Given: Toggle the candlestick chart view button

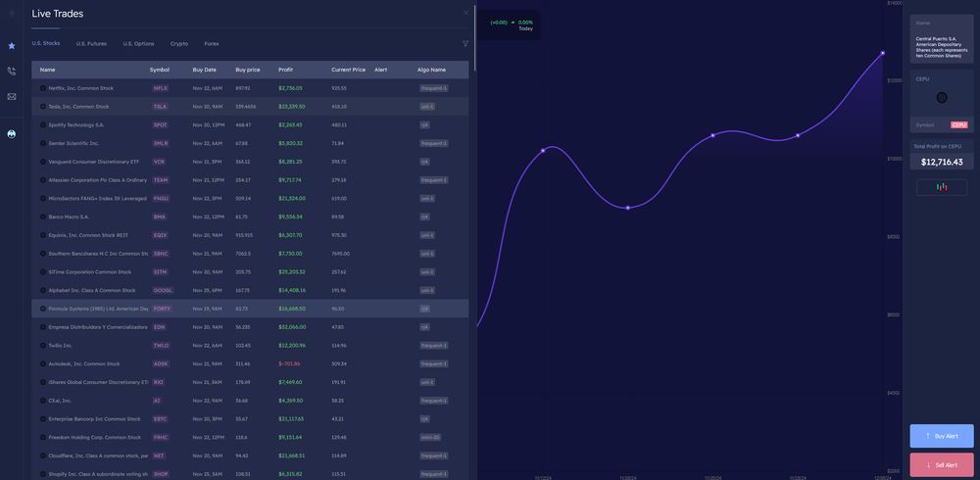Looking at the screenshot, I should tap(941, 187).
